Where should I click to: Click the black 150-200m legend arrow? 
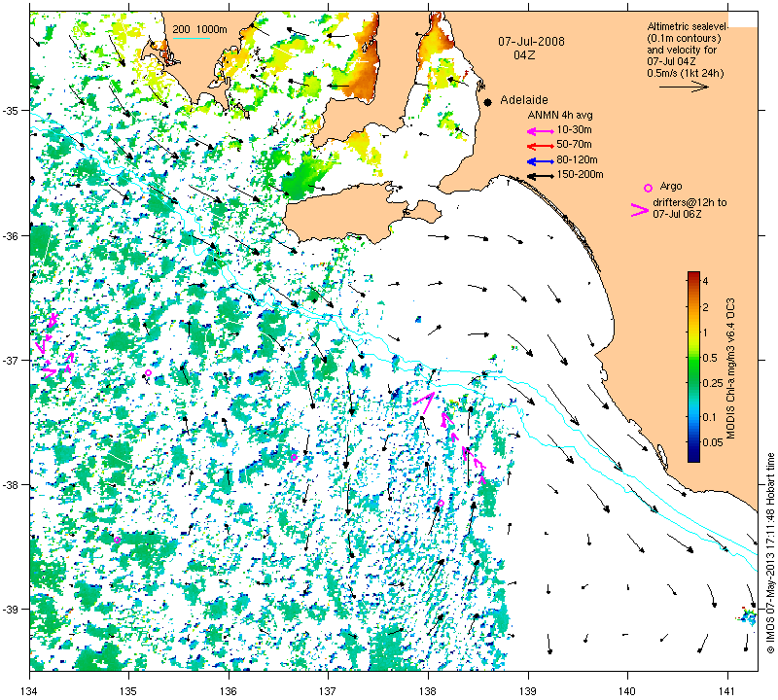pyautogui.click(x=540, y=176)
